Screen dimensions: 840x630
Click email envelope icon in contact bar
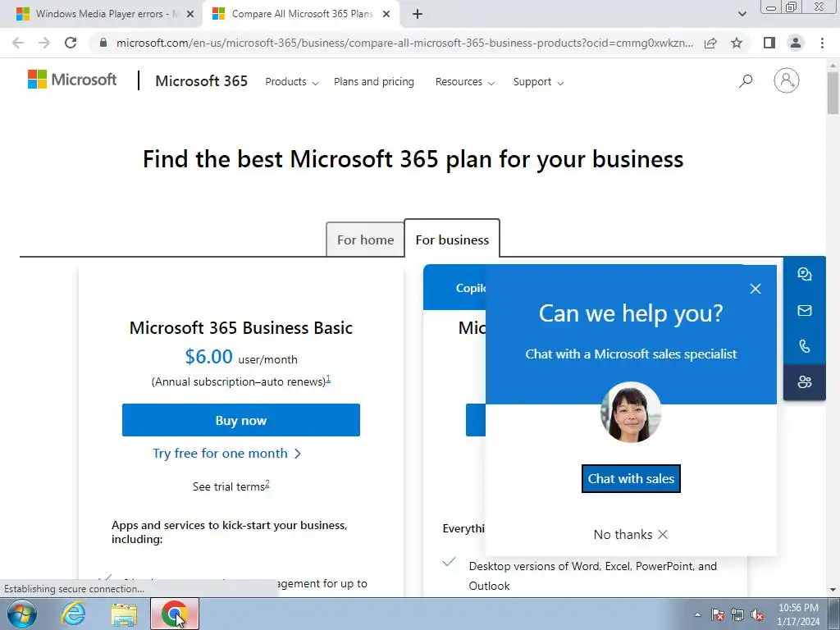coord(804,310)
